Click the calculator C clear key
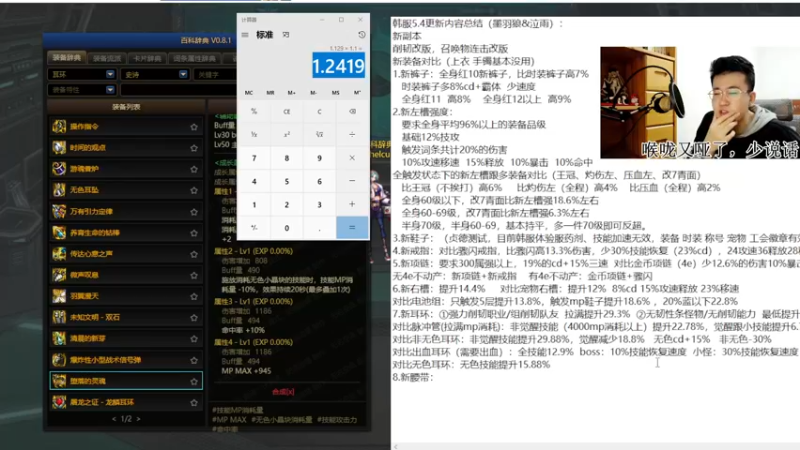The image size is (800, 450). (x=319, y=111)
